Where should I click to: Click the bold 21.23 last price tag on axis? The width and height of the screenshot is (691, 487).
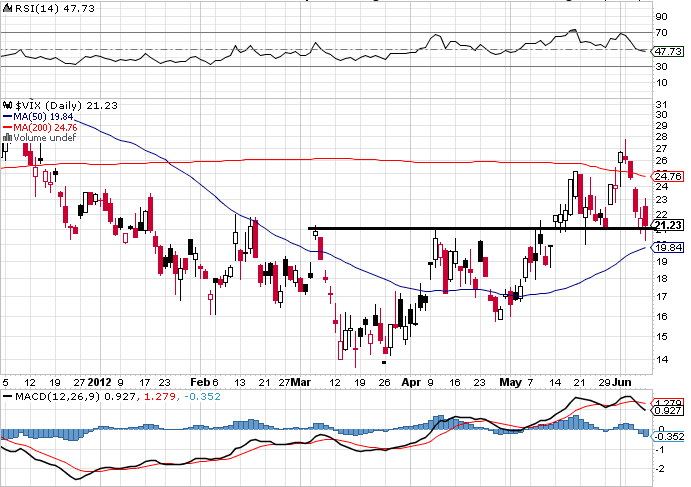pyautogui.click(x=668, y=225)
